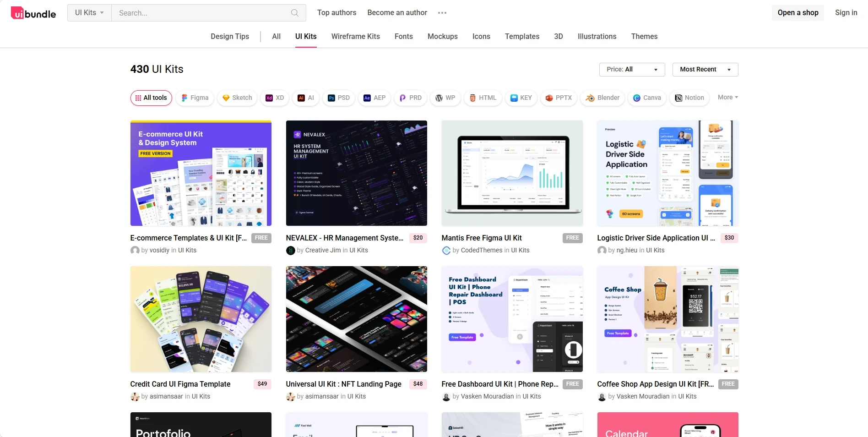Expand the More tools dropdown
The image size is (868, 437).
tap(727, 98)
